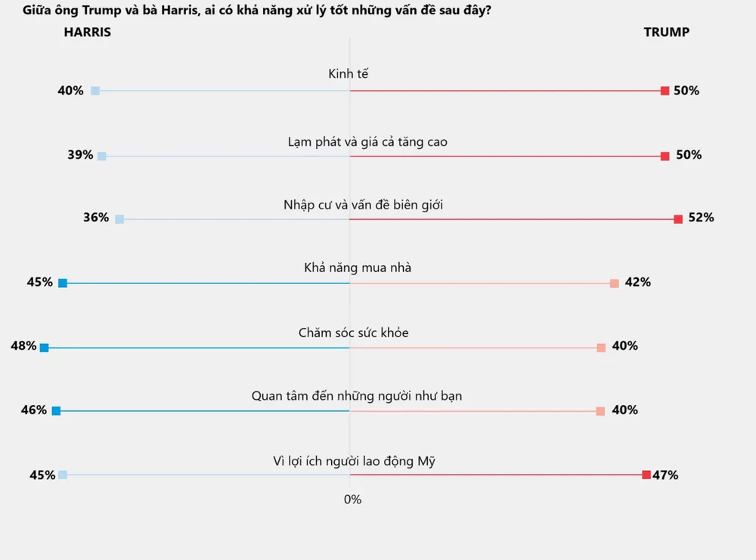Viewport: 756px width, 560px height.
Task: Click Trump's 40% marker for Chăm sóc sức khỏe
Action: coord(601,348)
